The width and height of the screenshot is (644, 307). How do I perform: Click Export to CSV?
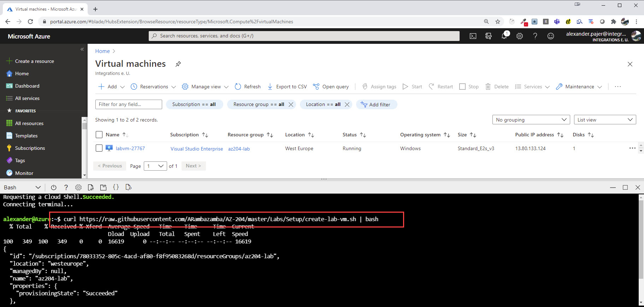pos(287,87)
